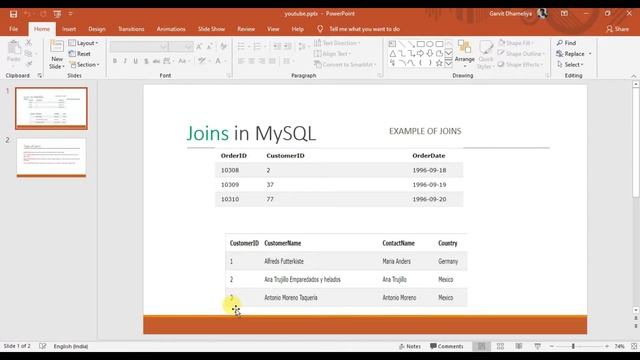
Task: Open the File tab
Action: 13,29
